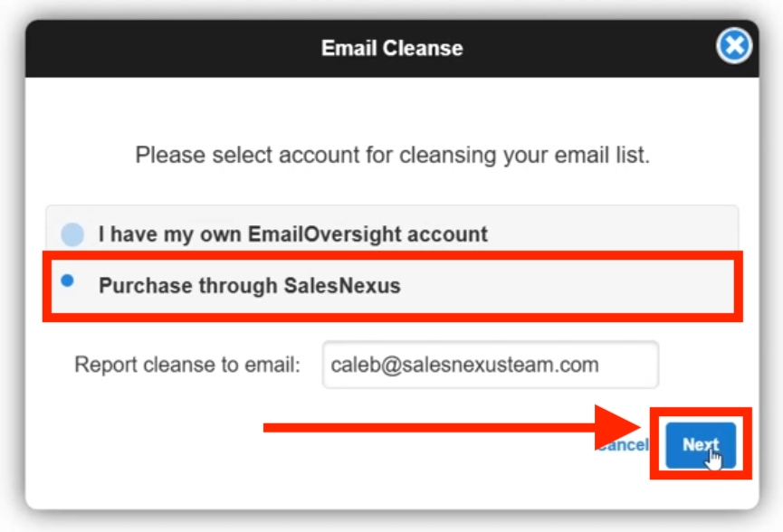Close the Email Cleanse dialog via X icon
This screenshot has width=783, height=532.
point(733,46)
